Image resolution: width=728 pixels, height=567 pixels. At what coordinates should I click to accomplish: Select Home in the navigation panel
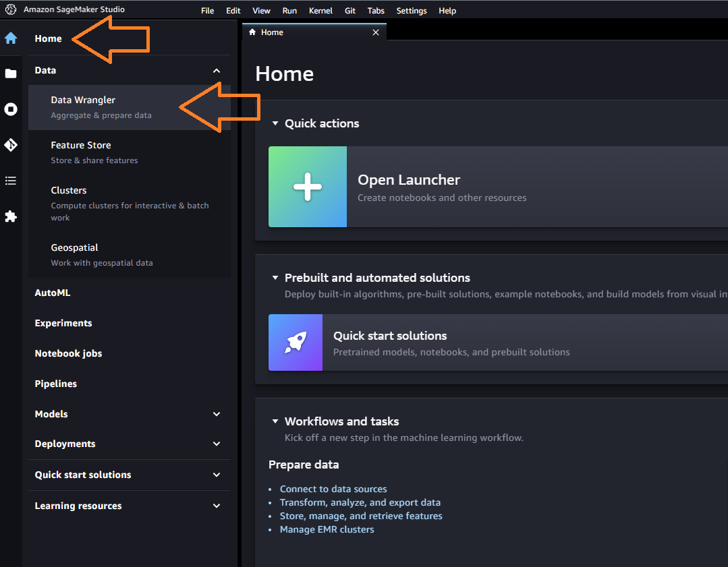click(x=49, y=38)
